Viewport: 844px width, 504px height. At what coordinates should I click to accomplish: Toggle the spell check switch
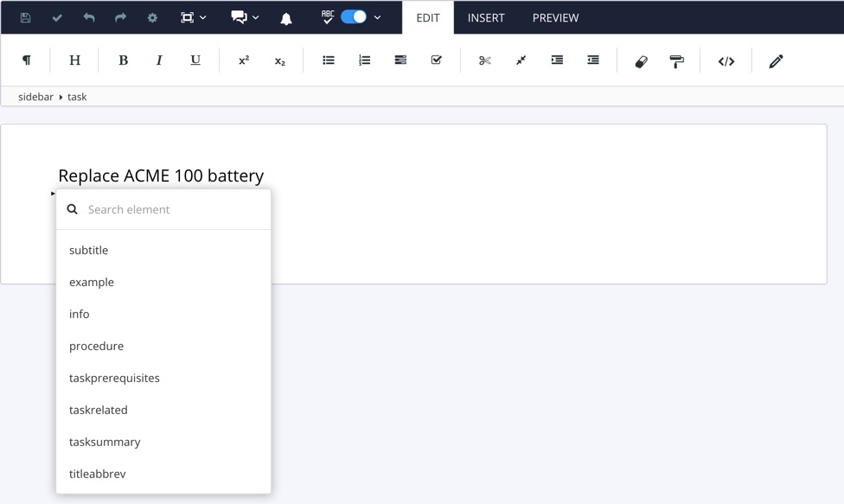355,17
